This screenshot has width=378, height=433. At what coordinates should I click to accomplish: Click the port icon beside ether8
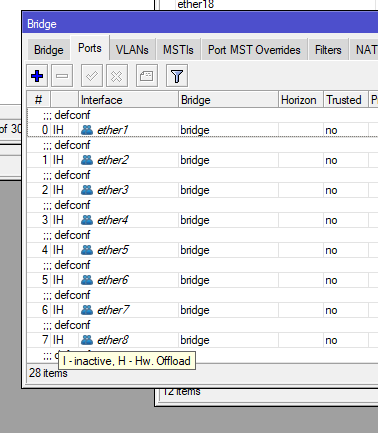tap(87, 340)
